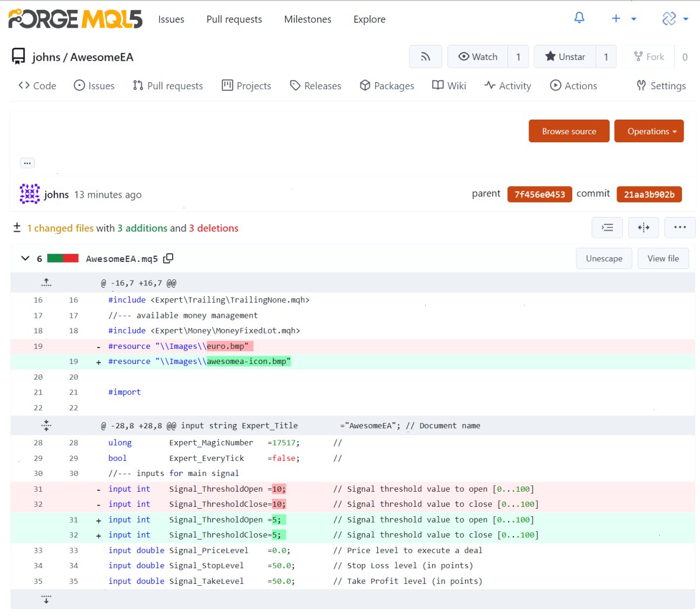Screen dimensions: 700x616
Task: Go to the Releases tab
Action: (316, 86)
